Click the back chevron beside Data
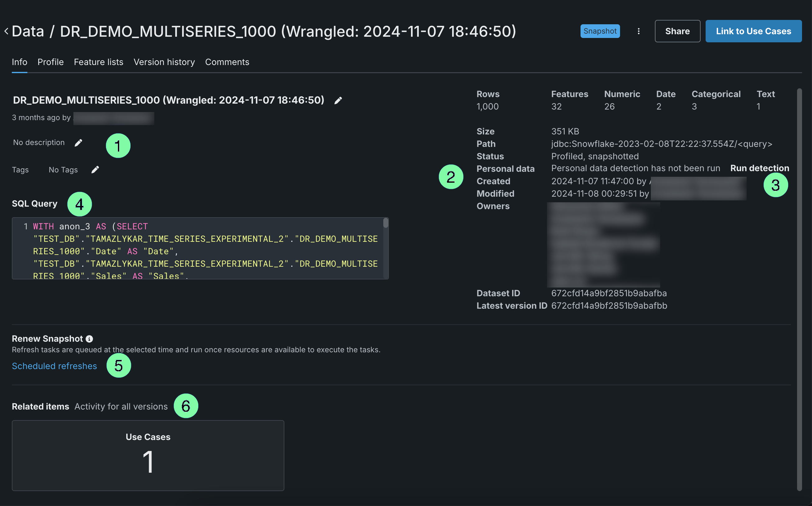This screenshot has height=506, width=812. [6, 31]
